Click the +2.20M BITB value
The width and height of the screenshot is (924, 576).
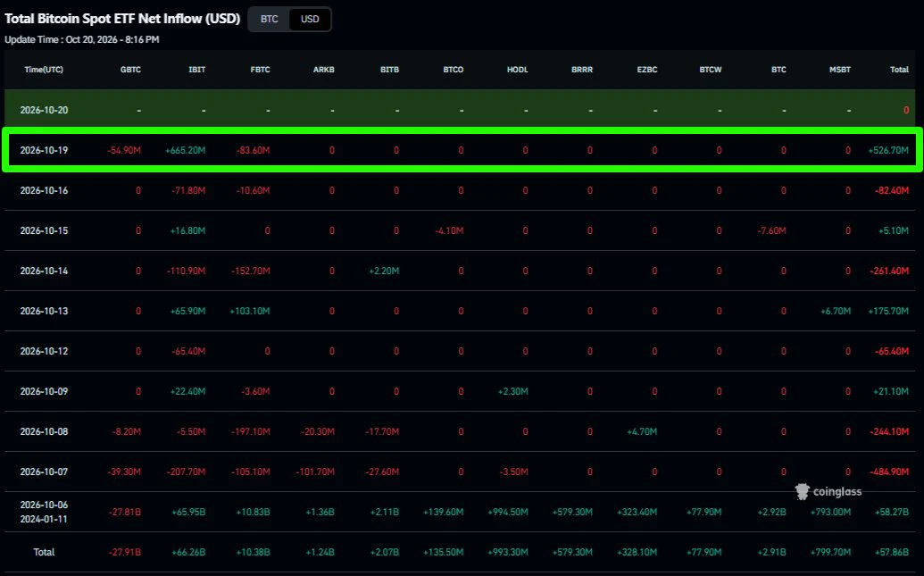(x=384, y=271)
